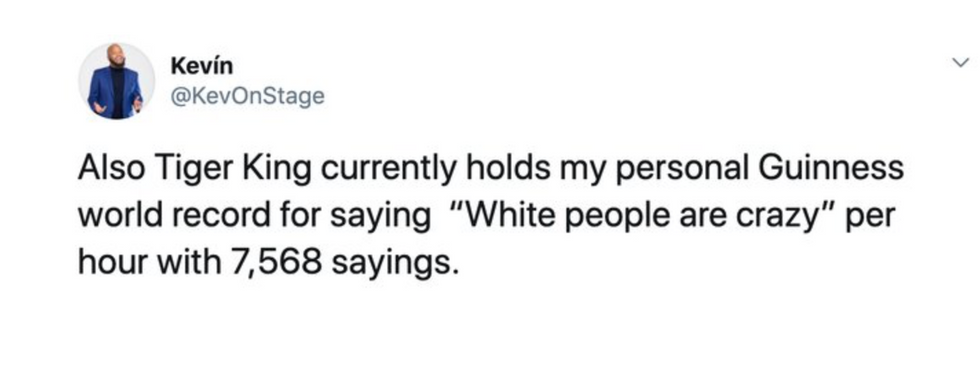Click the word "with" on the last line
980x376 pixels.
(189, 263)
